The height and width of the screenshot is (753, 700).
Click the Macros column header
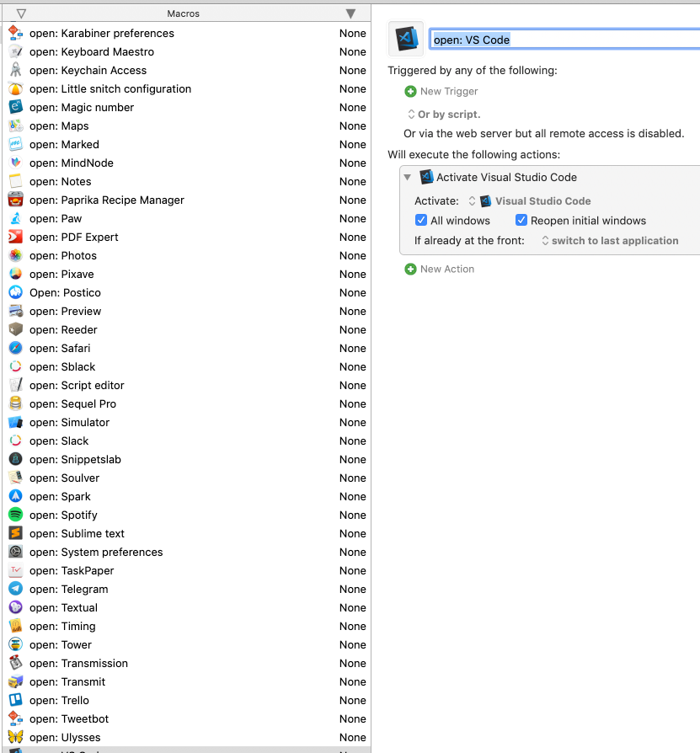184,14
